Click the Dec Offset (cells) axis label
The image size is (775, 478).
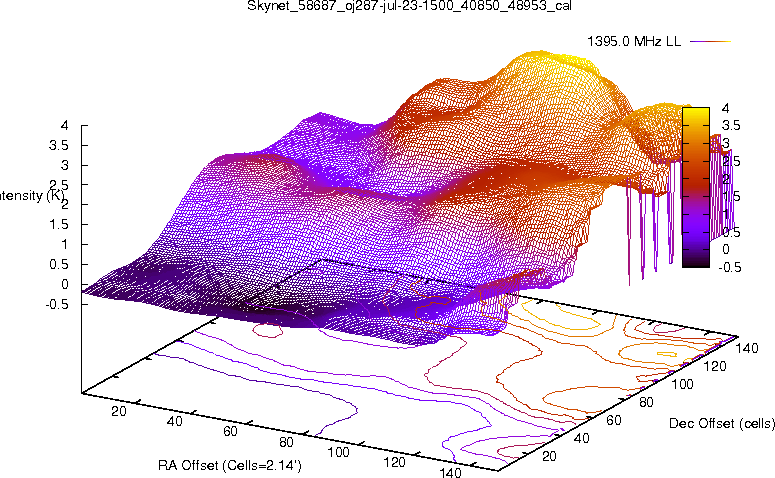coord(722,423)
